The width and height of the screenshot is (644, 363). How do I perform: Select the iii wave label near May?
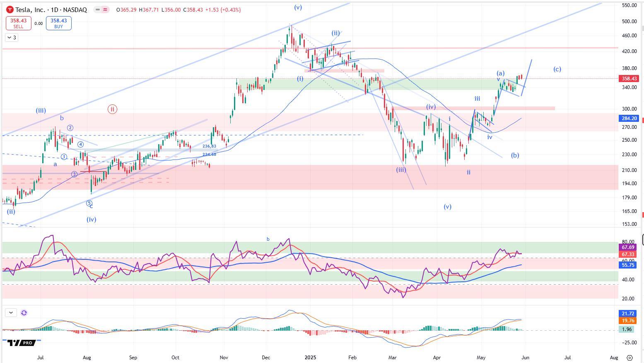coord(477,99)
